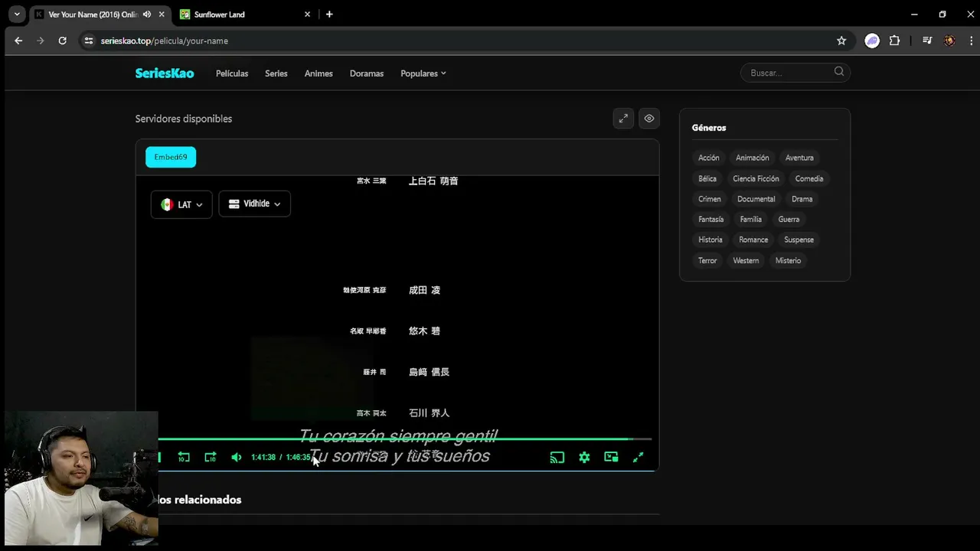Open the Películas menu item
The height and width of the screenshot is (551, 980).
pyautogui.click(x=232, y=73)
